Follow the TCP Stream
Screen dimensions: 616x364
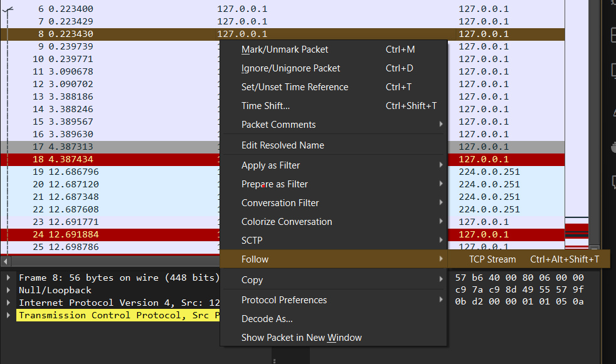492,259
